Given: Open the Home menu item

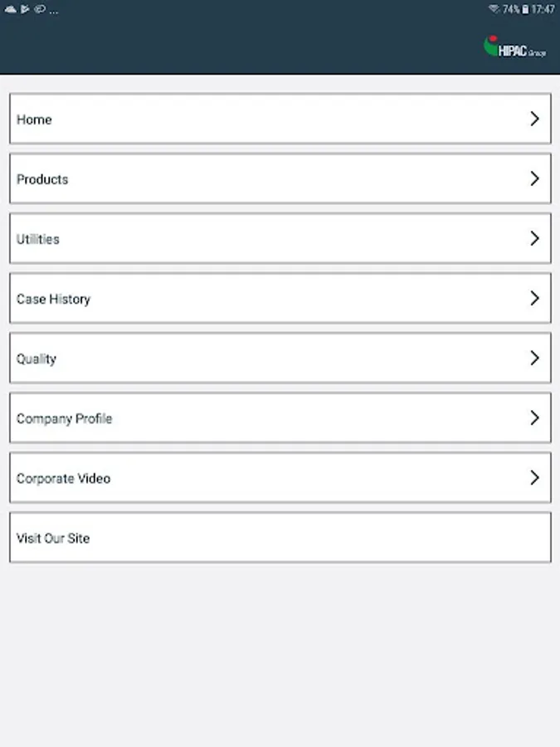Looking at the screenshot, I should click(x=34, y=120).
